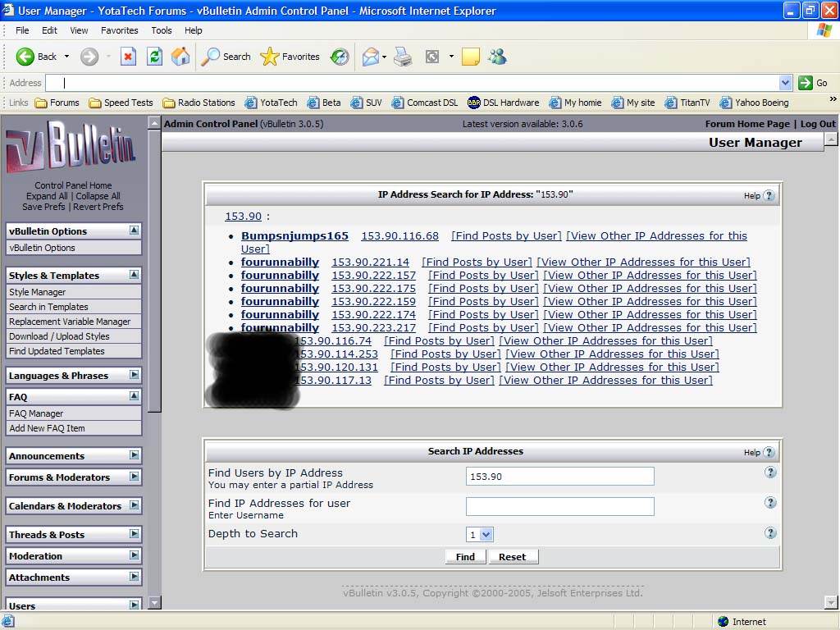Open the 153.90.116.68 IP address link
The height and width of the screenshot is (630, 840).
click(x=399, y=235)
